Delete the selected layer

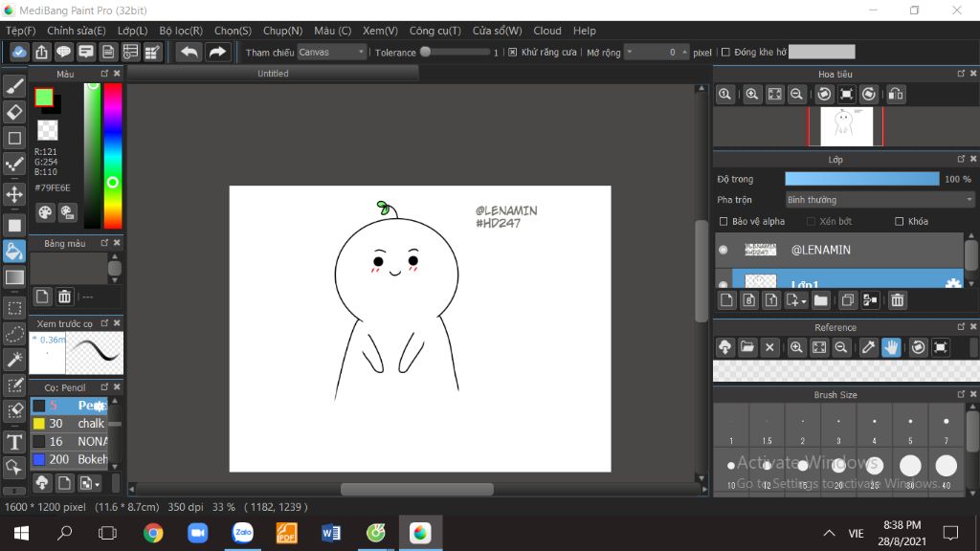coord(898,300)
